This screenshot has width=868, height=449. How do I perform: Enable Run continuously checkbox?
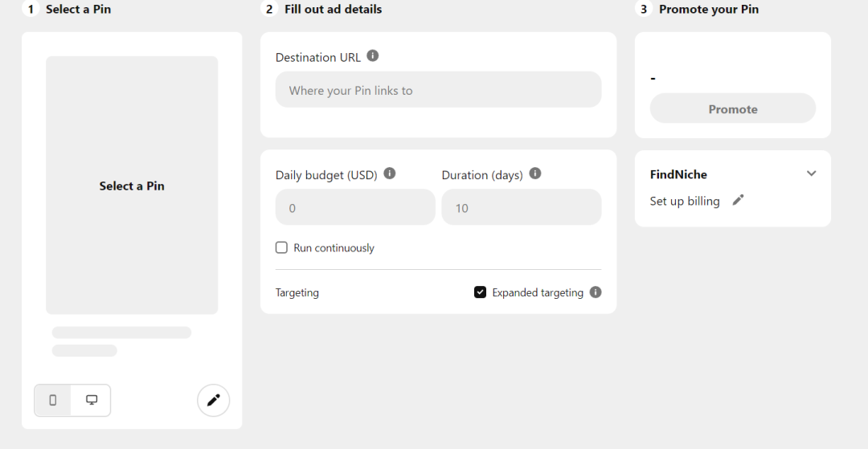281,247
